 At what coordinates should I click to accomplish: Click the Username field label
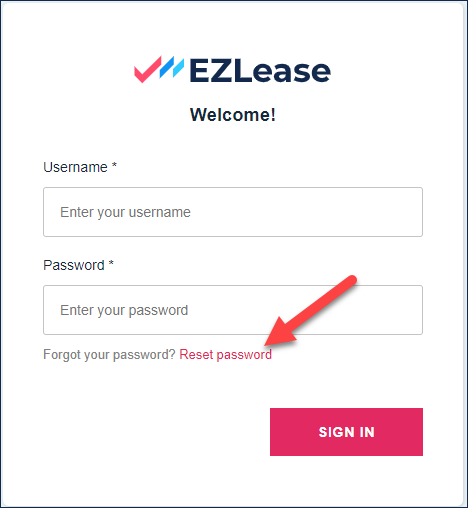pyautogui.click(x=75, y=167)
